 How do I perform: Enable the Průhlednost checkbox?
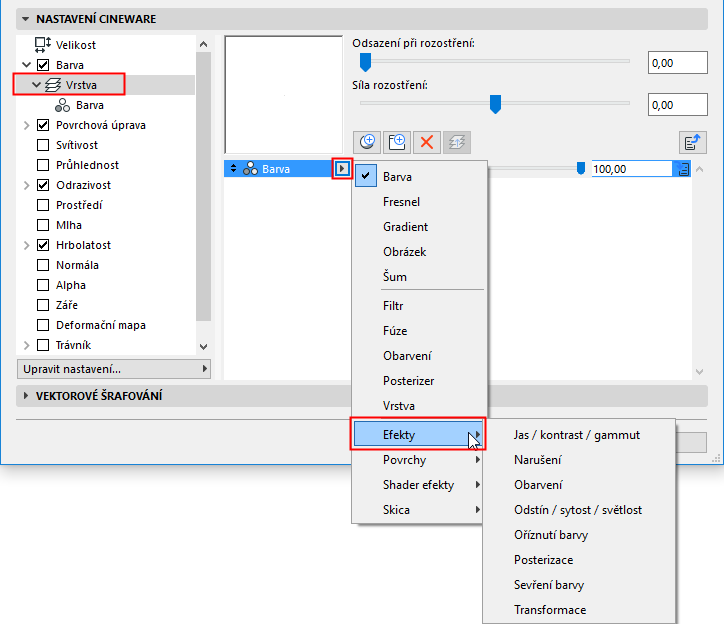tap(43, 165)
